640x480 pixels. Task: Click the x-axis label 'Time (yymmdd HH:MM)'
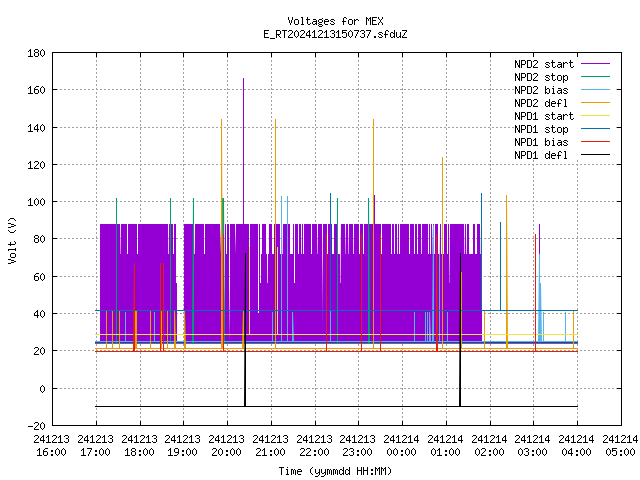pos(335,471)
